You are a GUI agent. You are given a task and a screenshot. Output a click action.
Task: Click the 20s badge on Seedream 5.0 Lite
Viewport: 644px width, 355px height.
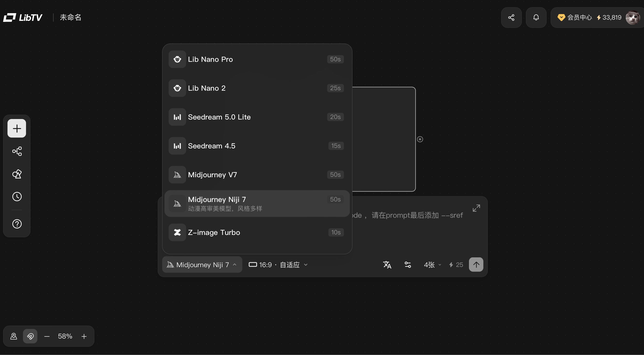pyautogui.click(x=335, y=117)
